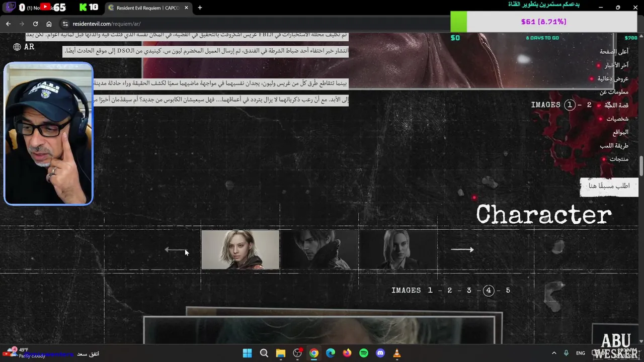Switch to the YouTube notifications tab
This screenshot has width=644, height=362.
(45, 8)
